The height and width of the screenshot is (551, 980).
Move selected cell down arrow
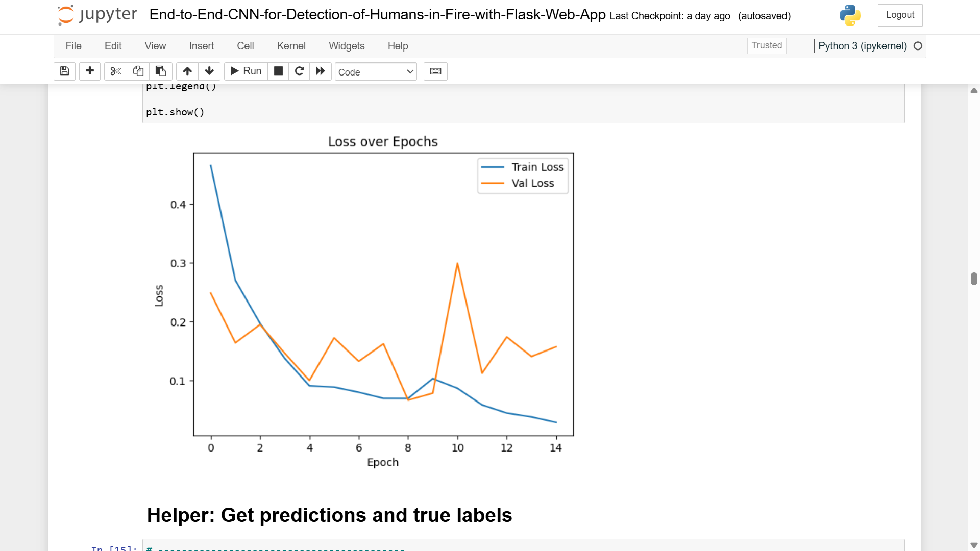[x=209, y=71]
